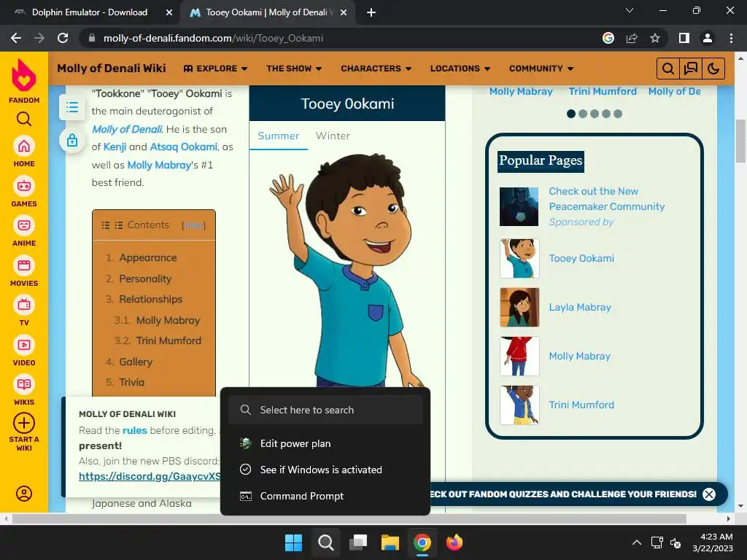Open Chrome three-dot menu
This screenshot has width=747, height=560.
[731, 38]
